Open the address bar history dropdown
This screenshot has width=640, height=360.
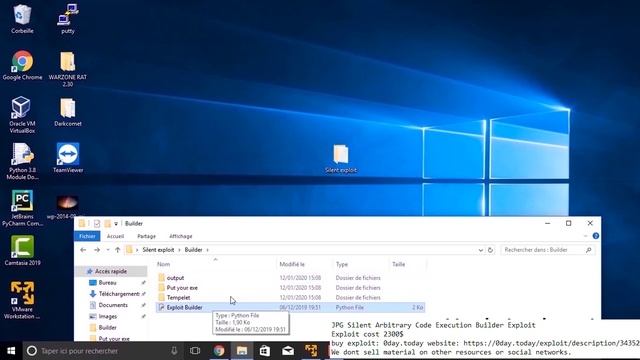tap(480, 250)
